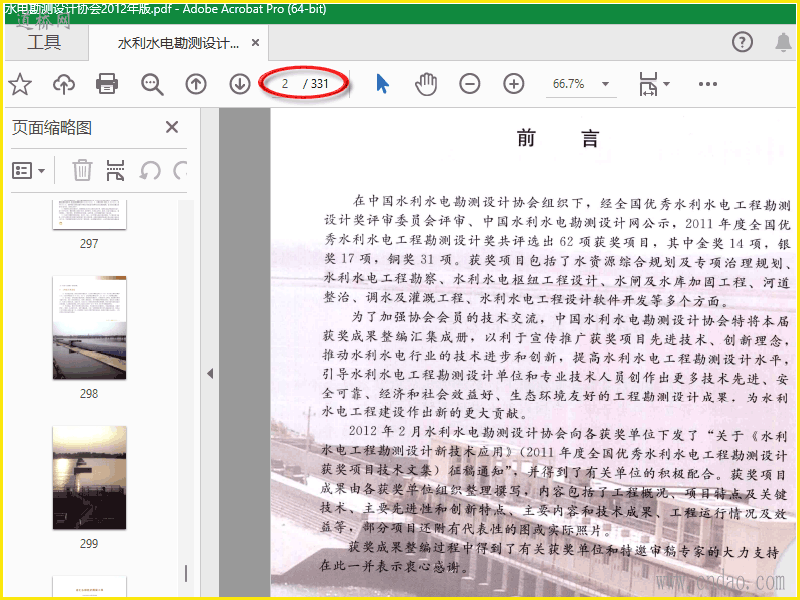Print the document with the printer icon
The height and width of the screenshot is (600, 800).
click(107, 84)
